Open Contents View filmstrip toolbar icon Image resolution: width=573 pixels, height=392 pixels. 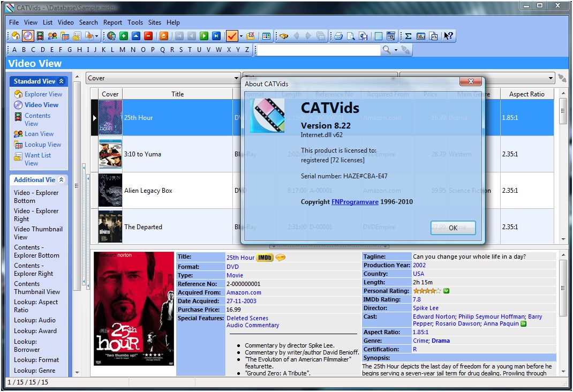tap(40, 36)
